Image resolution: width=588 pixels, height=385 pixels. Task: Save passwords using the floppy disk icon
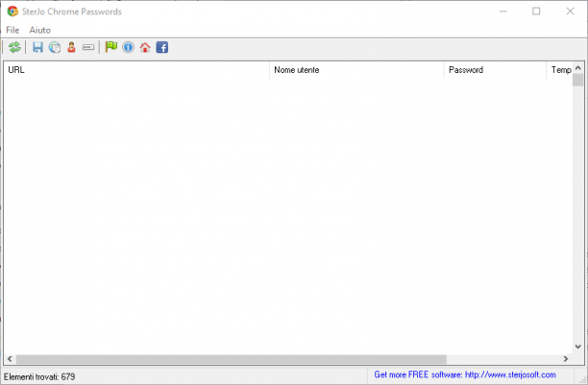(37, 47)
